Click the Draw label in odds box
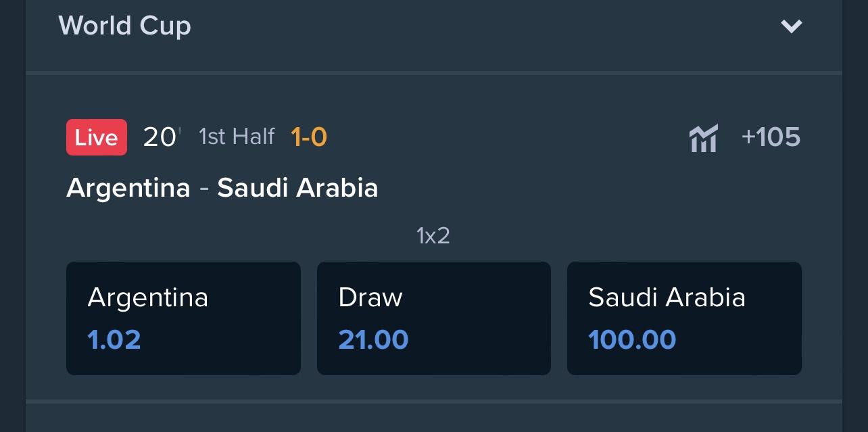Image resolution: width=868 pixels, height=432 pixels. click(370, 297)
